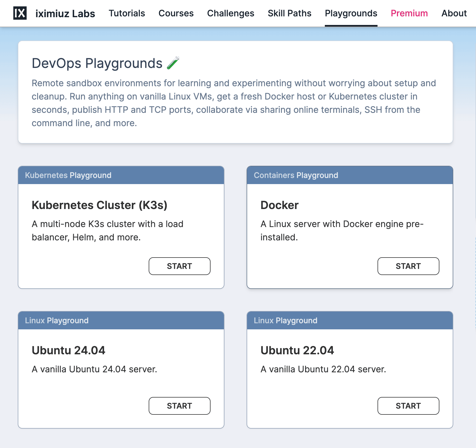Click the test tube emoji icon
The width and height of the screenshot is (476, 448).
(173, 63)
